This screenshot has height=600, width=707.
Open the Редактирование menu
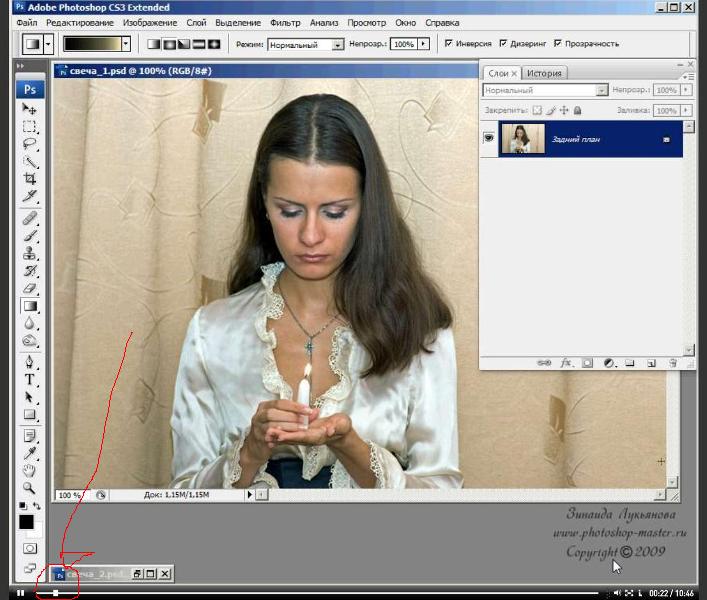[80, 23]
